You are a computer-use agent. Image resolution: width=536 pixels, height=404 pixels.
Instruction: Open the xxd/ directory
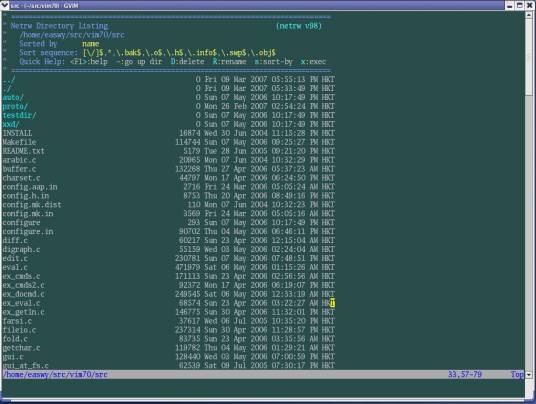tap(11, 124)
